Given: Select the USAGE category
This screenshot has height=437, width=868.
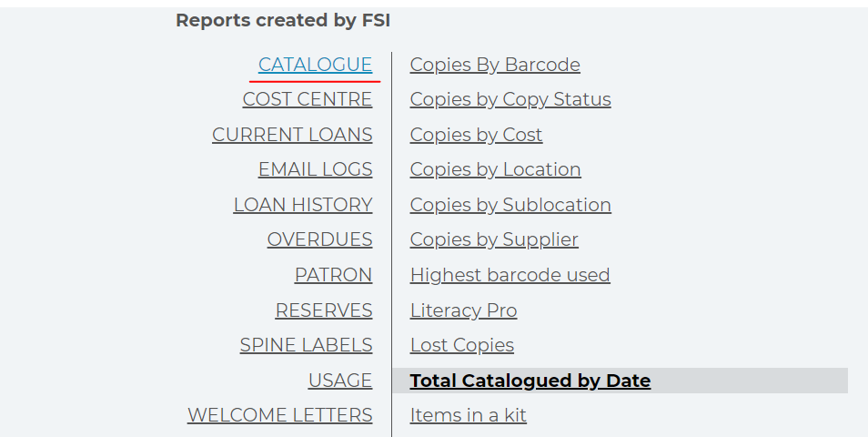Looking at the screenshot, I should click(x=340, y=381).
